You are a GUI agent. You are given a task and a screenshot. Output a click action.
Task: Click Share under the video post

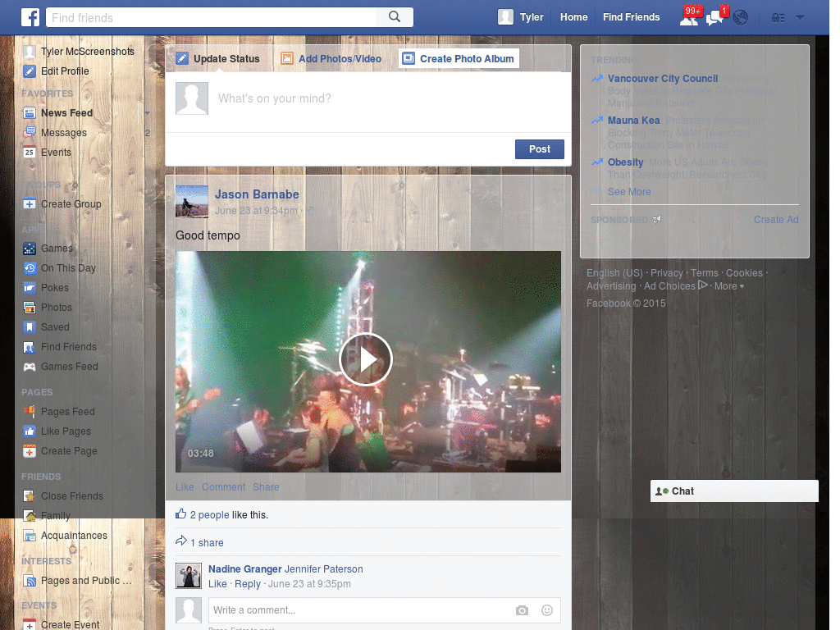[266, 487]
